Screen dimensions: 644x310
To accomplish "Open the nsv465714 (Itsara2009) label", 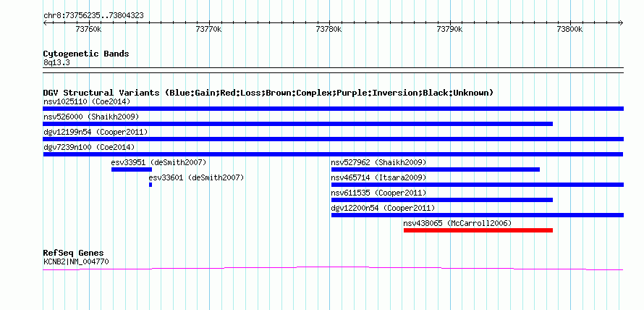I will pos(378,177).
